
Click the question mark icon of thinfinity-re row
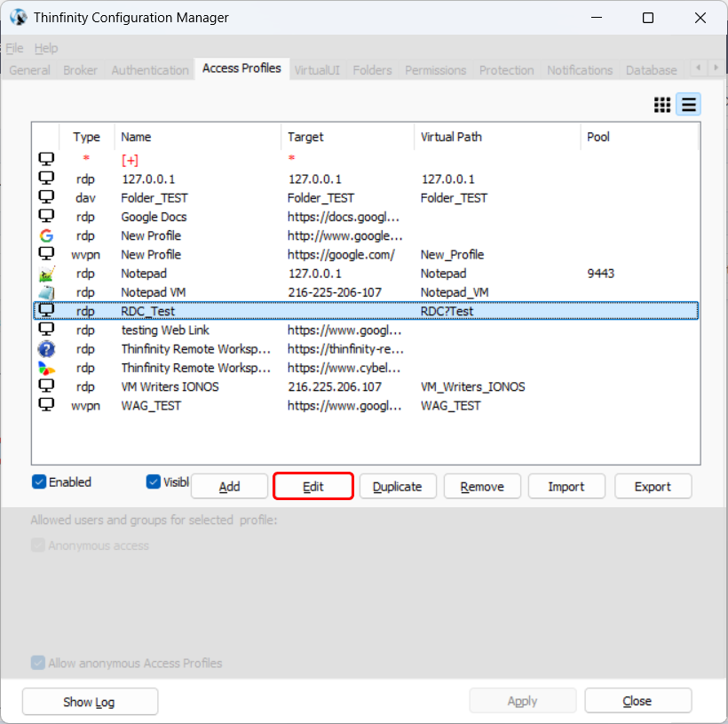pyautogui.click(x=46, y=349)
